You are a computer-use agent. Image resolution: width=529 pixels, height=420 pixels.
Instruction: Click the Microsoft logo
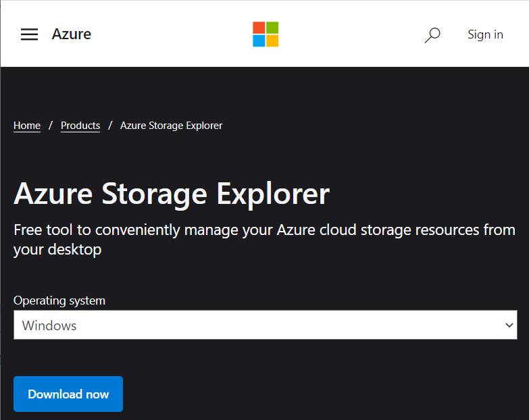266,34
